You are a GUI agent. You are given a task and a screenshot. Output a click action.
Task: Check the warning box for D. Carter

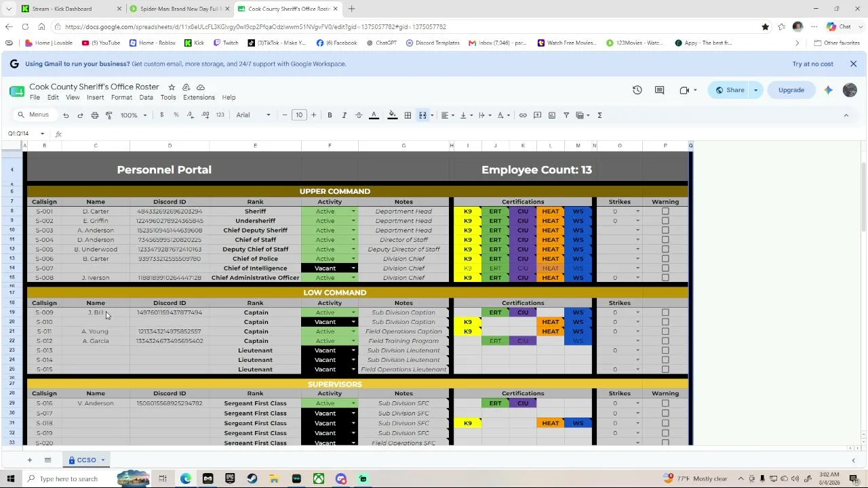[x=665, y=211]
